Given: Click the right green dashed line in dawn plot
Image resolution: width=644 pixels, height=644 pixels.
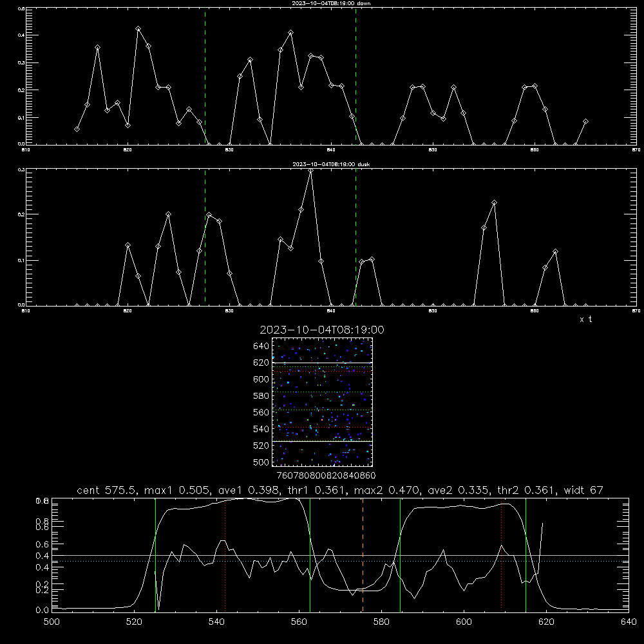Looking at the screenshot, I should pos(355,76).
